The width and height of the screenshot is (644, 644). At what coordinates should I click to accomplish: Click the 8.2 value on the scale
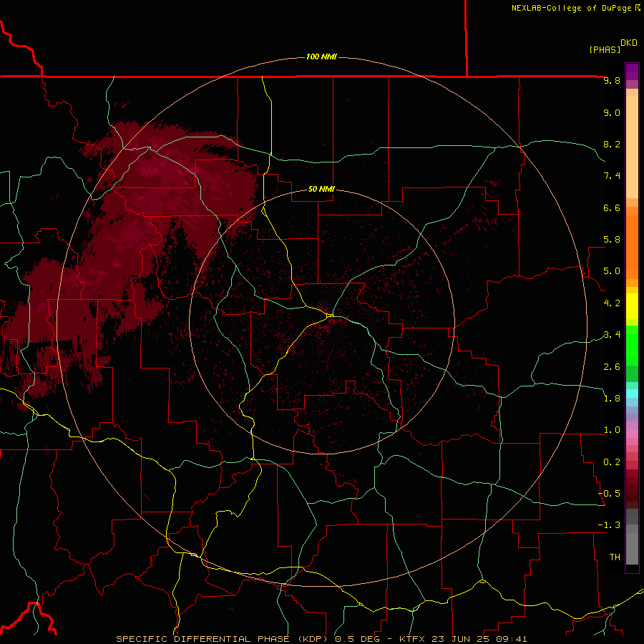612,144
